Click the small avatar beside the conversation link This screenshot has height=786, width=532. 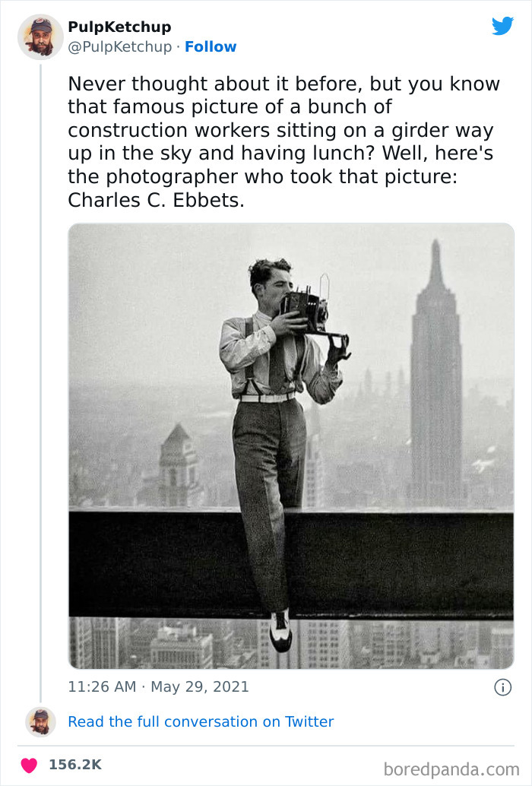coord(40,721)
